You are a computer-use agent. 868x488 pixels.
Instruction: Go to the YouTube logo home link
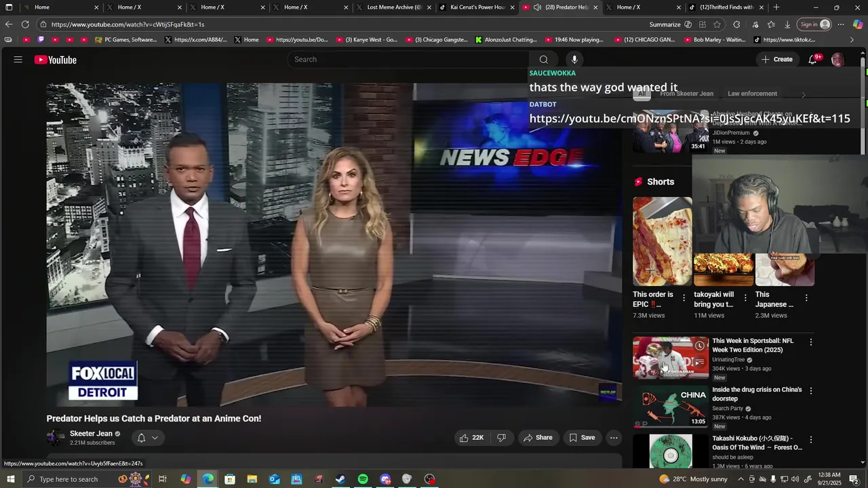55,60
